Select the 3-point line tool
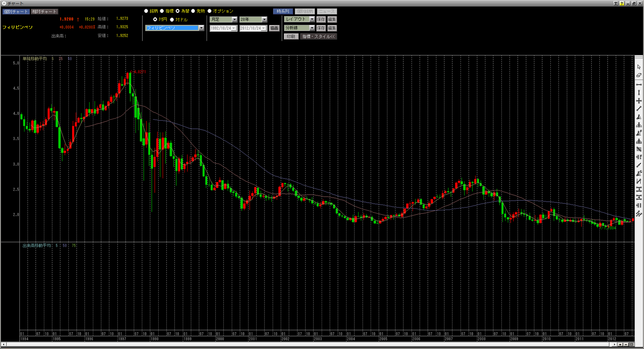644x349 pixels. click(639, 189)
